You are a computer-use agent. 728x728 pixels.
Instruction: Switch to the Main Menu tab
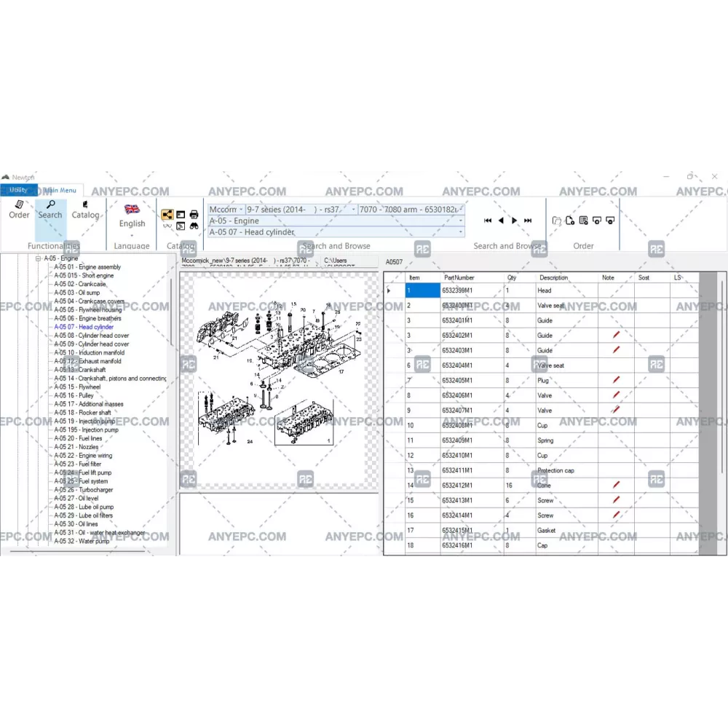tap(60, 190)
